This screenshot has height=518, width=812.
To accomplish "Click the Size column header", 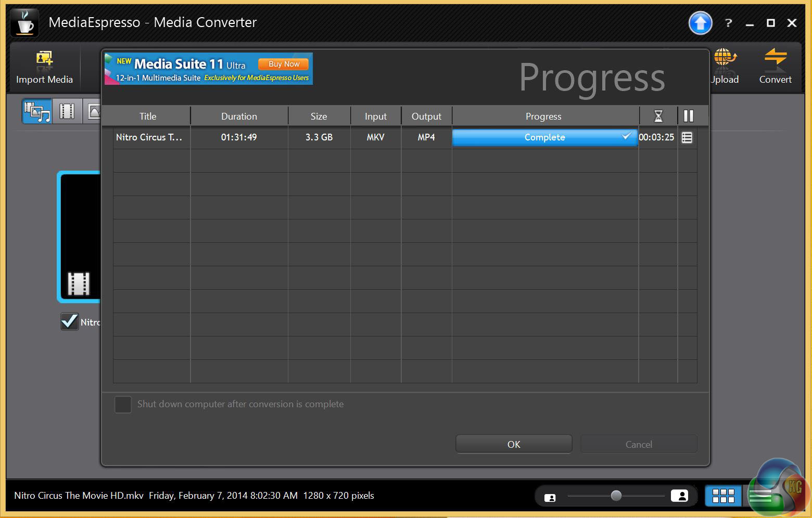I will pos(319,116).
